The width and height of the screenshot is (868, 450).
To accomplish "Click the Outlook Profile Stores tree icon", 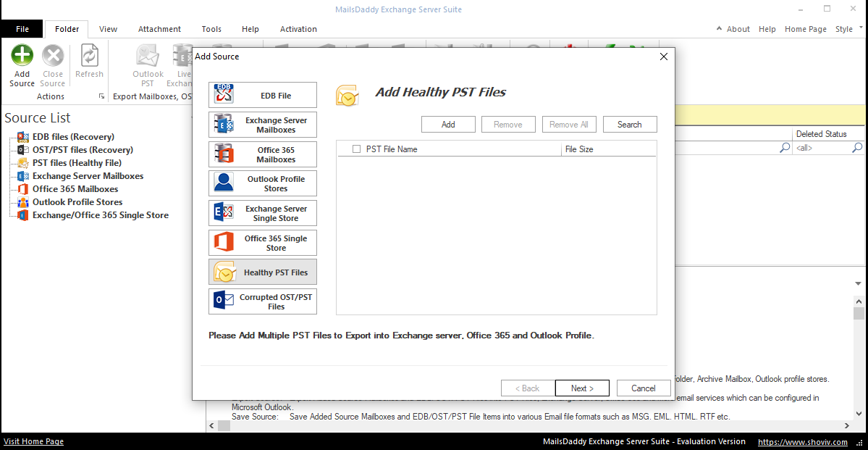I will pos(23,202).
